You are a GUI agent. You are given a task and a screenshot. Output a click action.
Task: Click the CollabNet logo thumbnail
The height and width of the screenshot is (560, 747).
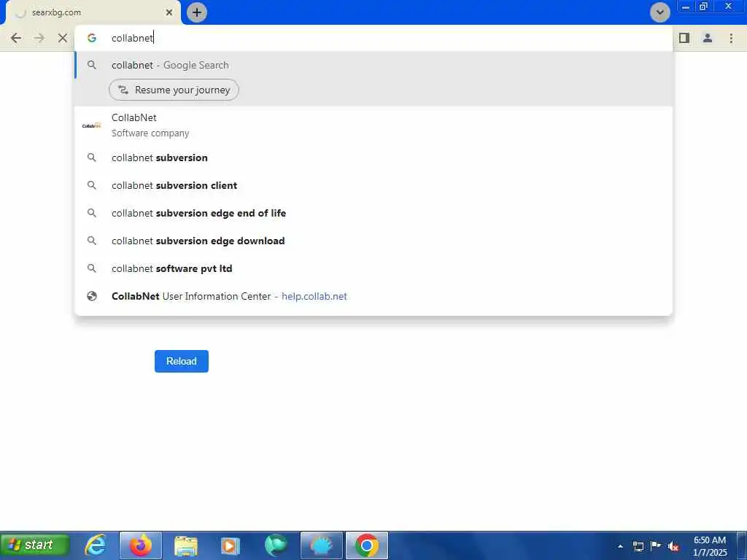pos(91,125)
